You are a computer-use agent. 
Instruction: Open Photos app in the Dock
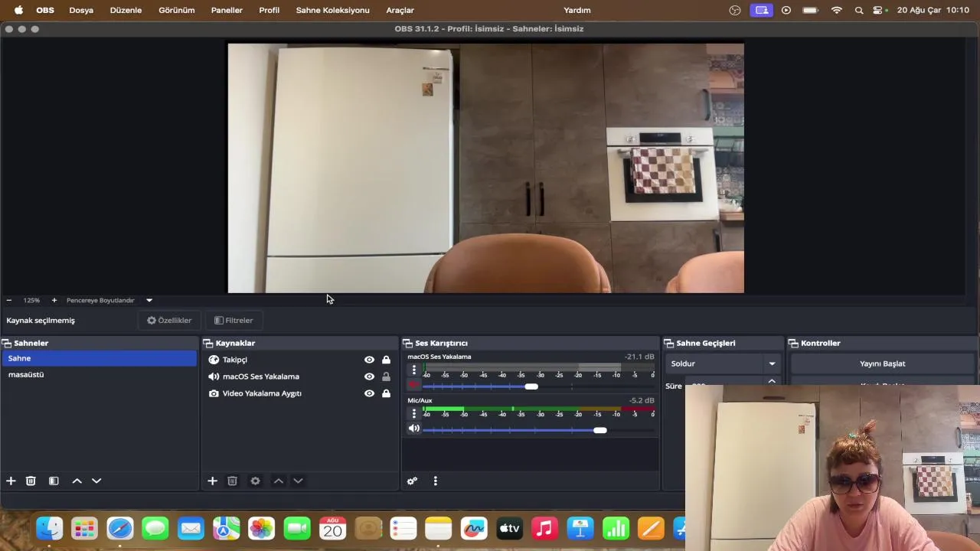pyautogui.click(x=261, y=528)
